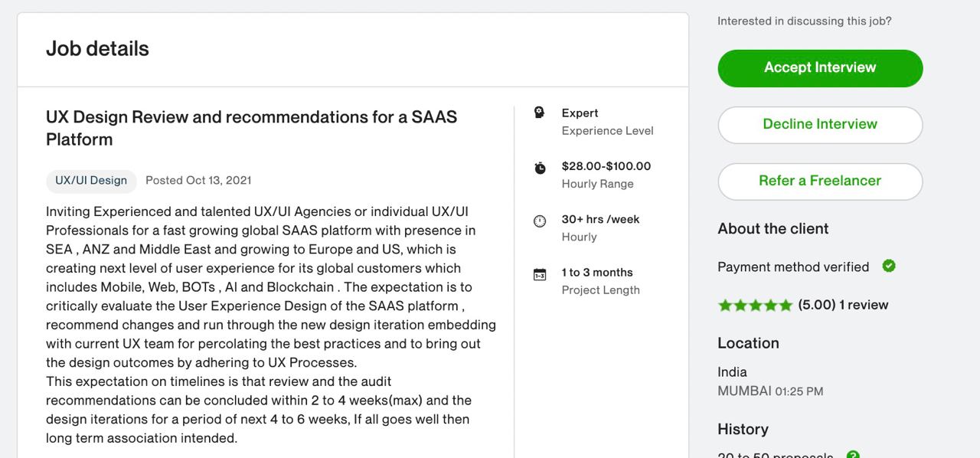The image size is (980, 458).
Task: Click the $28.00-$100.00 hourly range value
Action: point(606,166)
